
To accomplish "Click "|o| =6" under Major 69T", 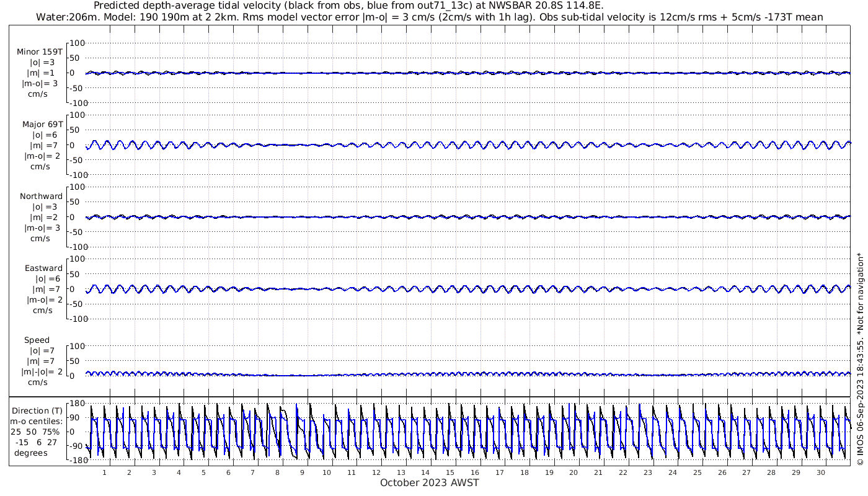I will tap(45, 135).
